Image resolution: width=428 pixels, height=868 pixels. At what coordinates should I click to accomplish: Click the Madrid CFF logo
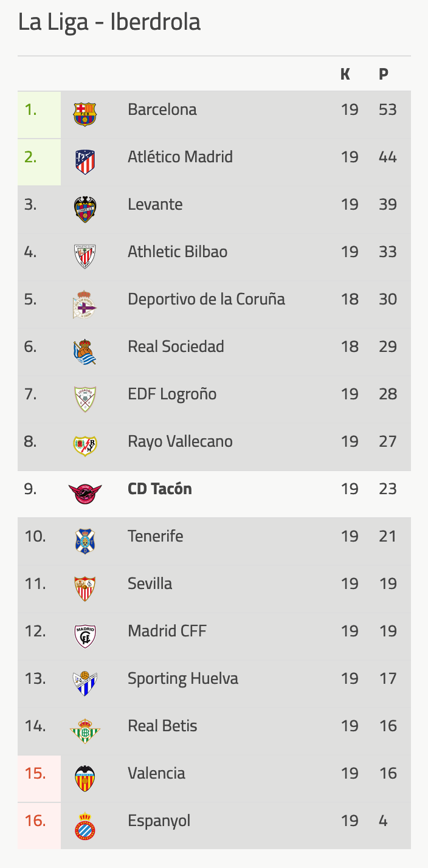(x=85, y=636)
